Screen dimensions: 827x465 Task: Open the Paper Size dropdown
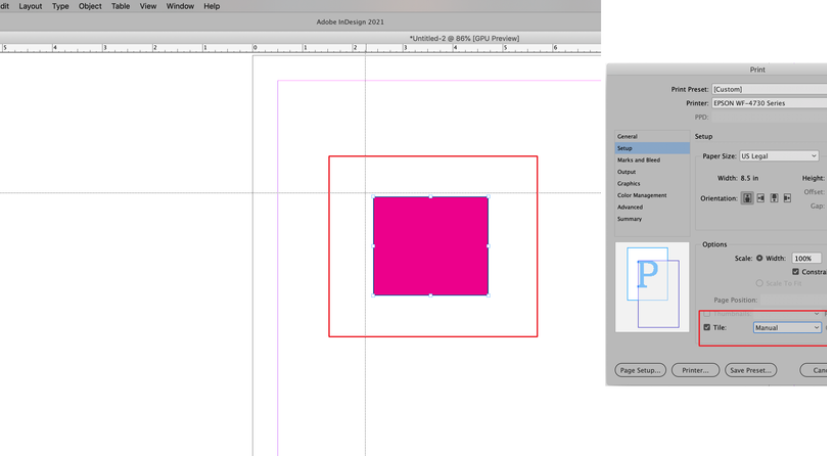pos(779,156)
